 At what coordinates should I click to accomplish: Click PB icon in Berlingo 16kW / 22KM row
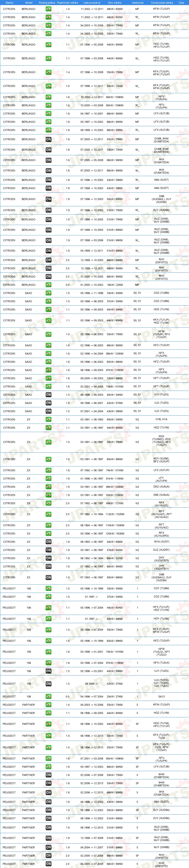point(48,285)
